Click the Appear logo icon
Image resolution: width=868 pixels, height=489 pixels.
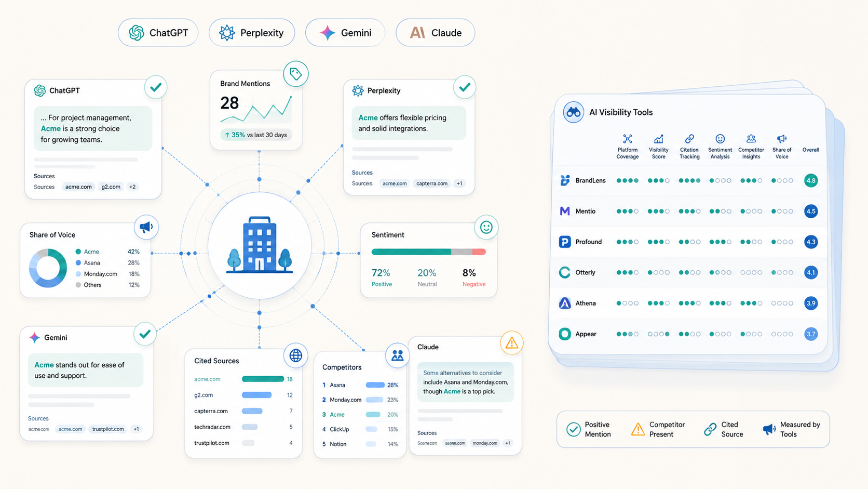565,334
